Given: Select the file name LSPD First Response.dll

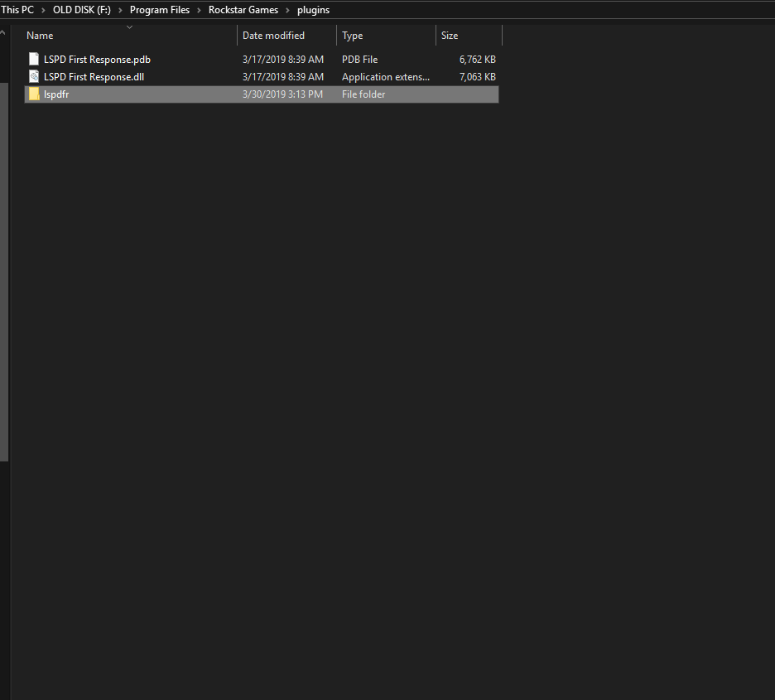Looking at the screenshot, I should click(94, 76).
